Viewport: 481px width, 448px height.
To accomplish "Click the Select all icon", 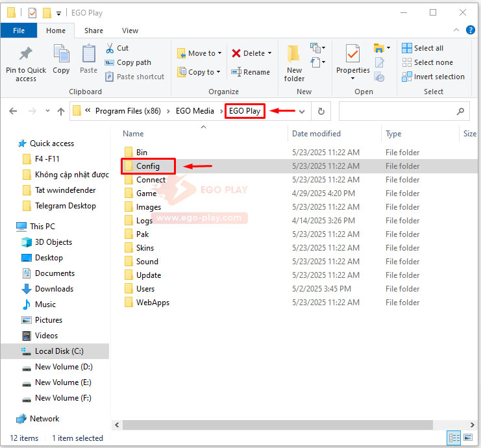I will coord(407,48).
